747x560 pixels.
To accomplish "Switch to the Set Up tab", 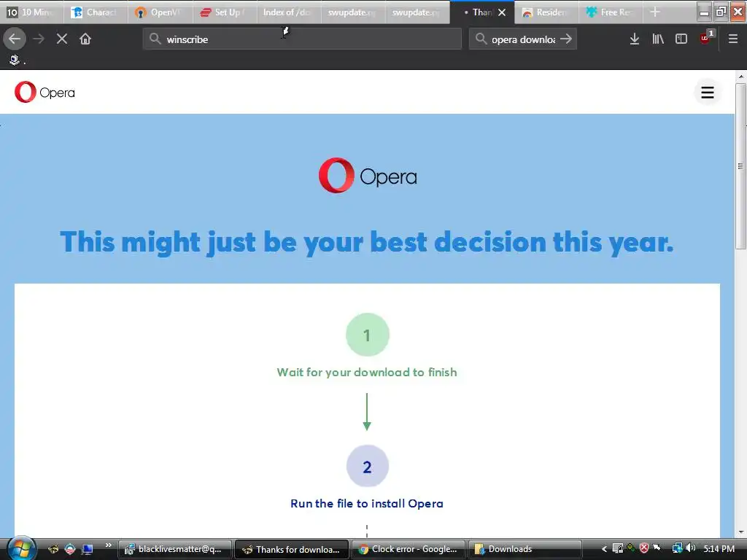I will [x=224, y=12].
